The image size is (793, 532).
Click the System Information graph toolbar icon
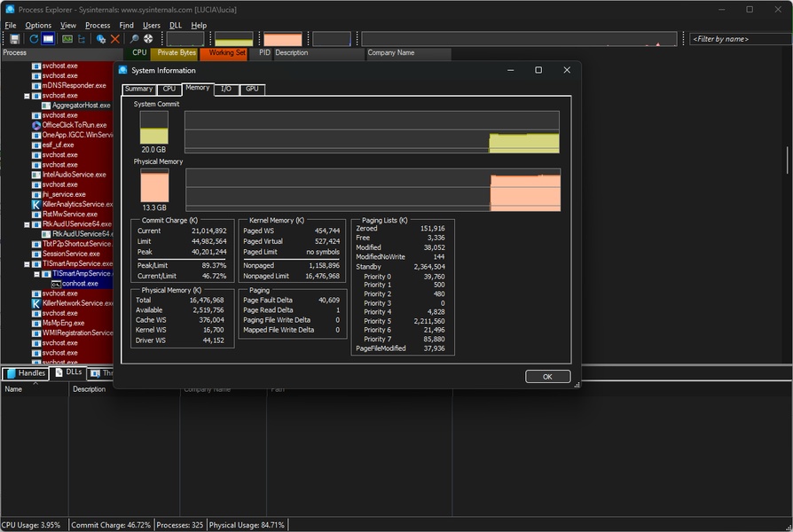tap(67, 39)
